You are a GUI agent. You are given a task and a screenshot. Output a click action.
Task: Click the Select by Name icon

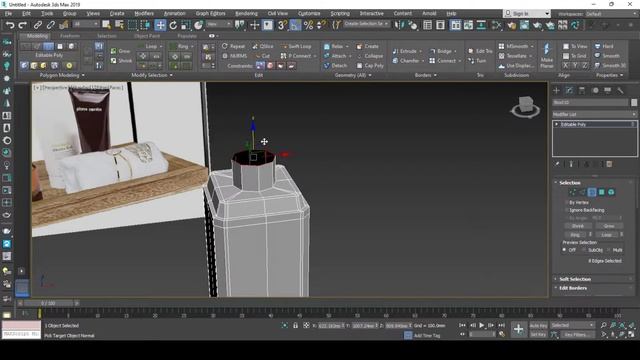pyautogui.click(x=119, y=25)
